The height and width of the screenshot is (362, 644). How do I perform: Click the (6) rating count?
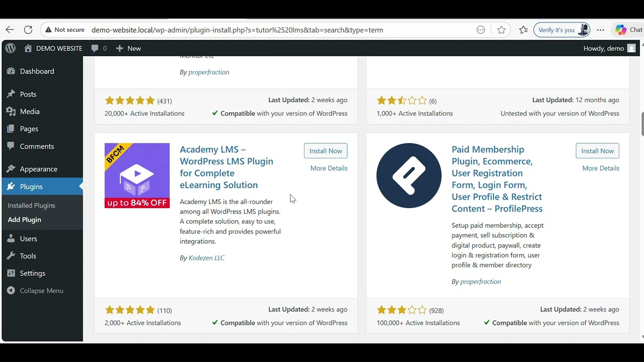coord(433,101)
